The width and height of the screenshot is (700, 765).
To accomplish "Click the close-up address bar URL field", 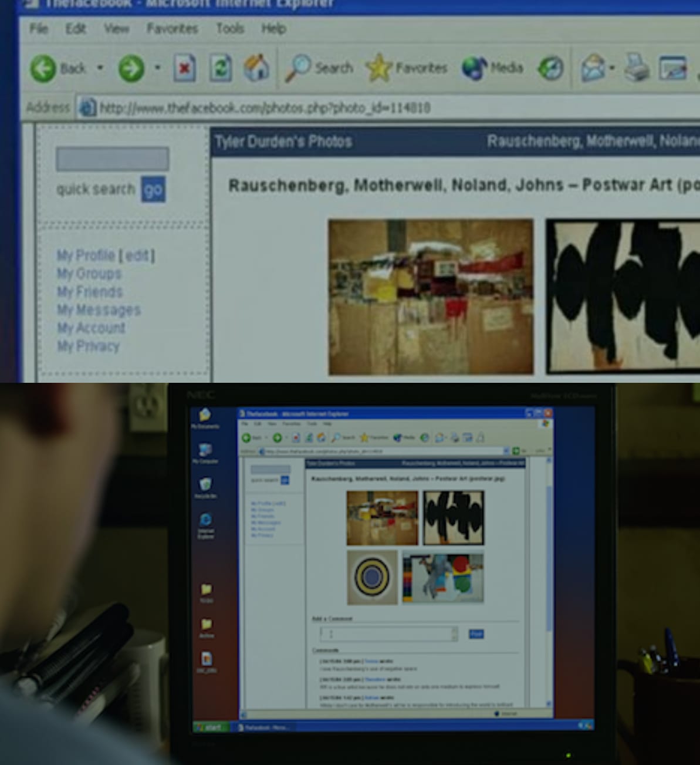I will tap(387, 107).
